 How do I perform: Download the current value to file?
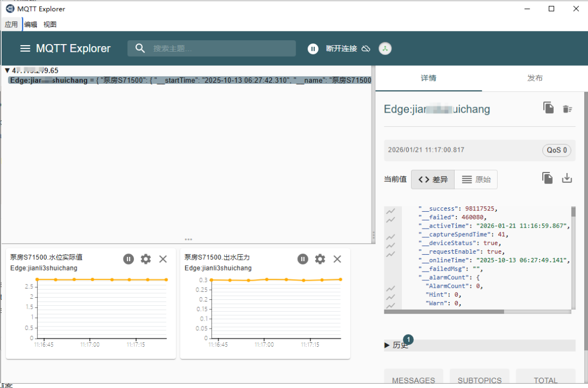(x=567, y=178)
